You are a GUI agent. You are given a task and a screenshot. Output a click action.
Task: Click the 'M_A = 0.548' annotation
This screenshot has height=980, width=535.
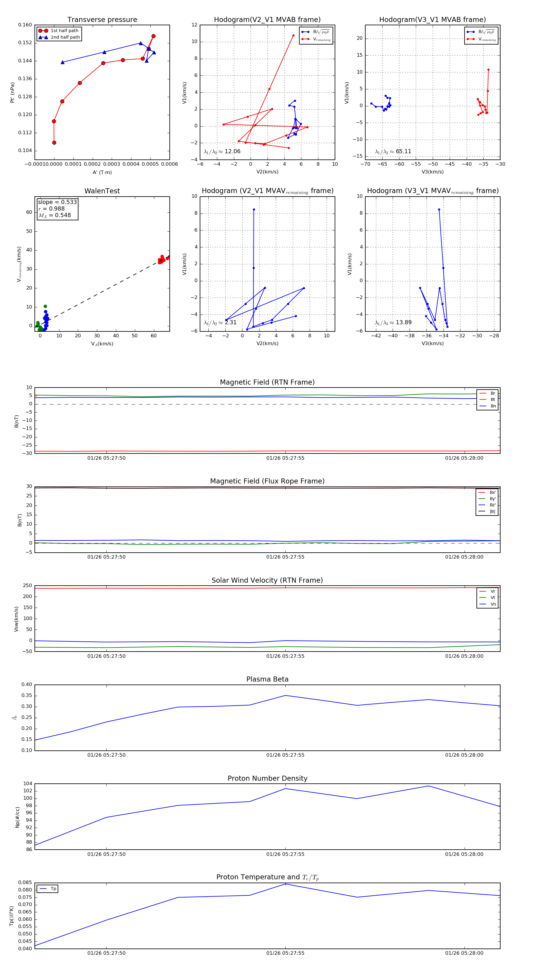[x=54, y=215]
